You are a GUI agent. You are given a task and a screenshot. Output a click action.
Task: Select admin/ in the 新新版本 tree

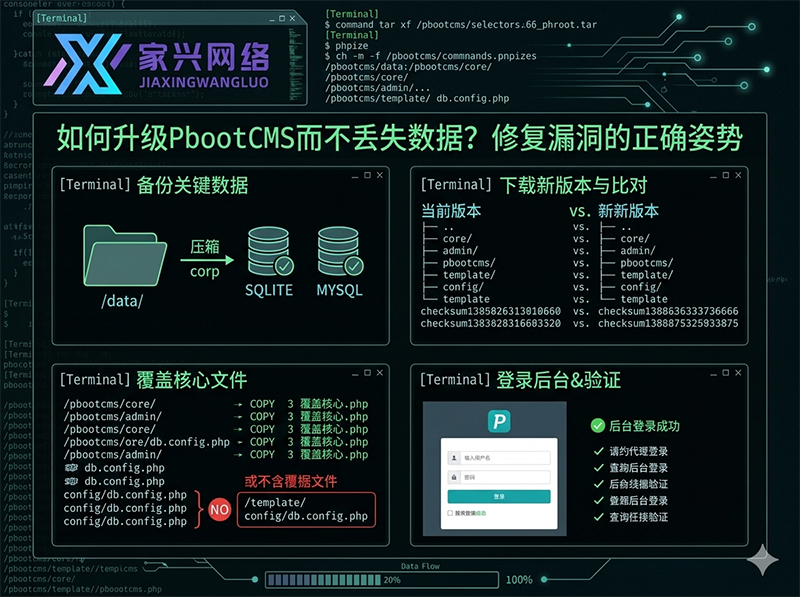[x=638, y=251]
